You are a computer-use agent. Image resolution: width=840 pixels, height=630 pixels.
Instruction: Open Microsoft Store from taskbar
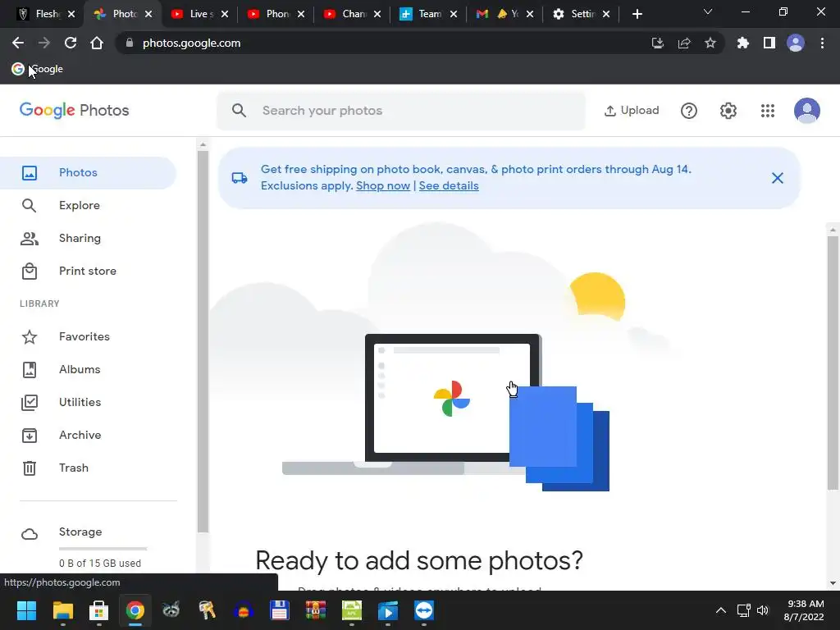[98, 610]
